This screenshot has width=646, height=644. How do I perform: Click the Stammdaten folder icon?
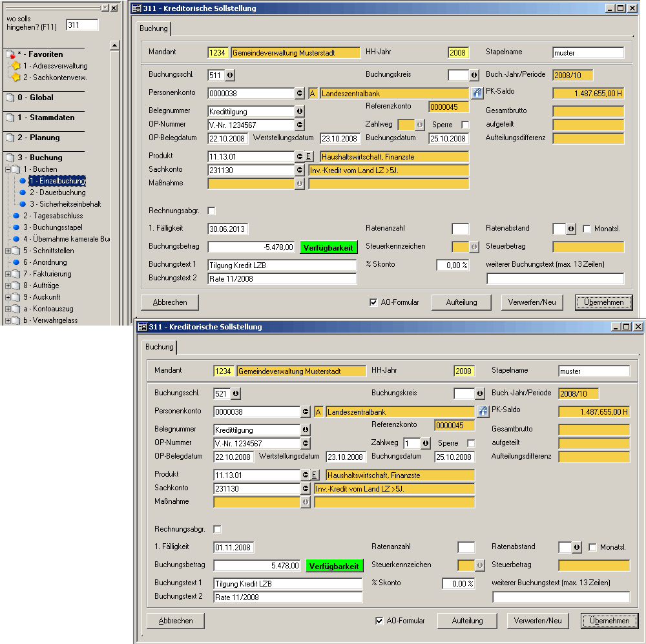point(9,118)
